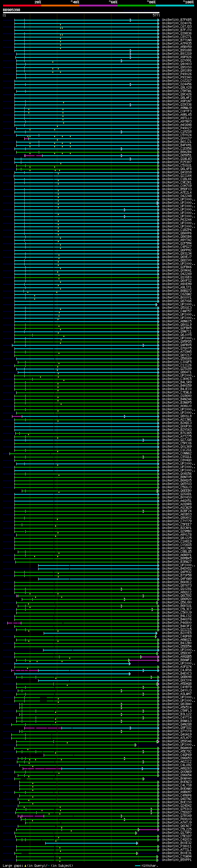The height and width of the screenshot is (868, 197).
Task: Open hit UniRef100_Q9W7I1
Action: [177, 332]
